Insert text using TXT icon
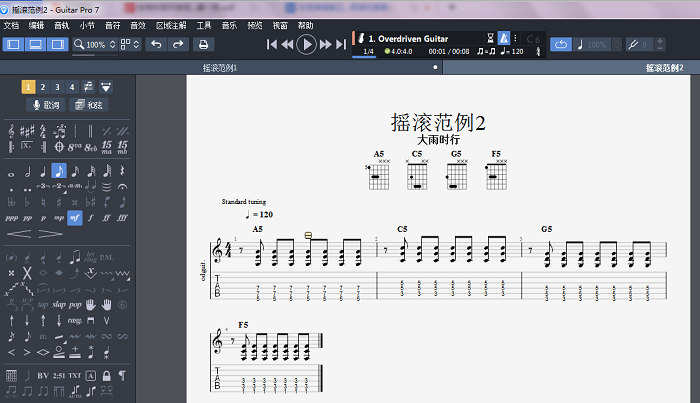The height and width of the screenshot is (403, 700). (75, 376)
